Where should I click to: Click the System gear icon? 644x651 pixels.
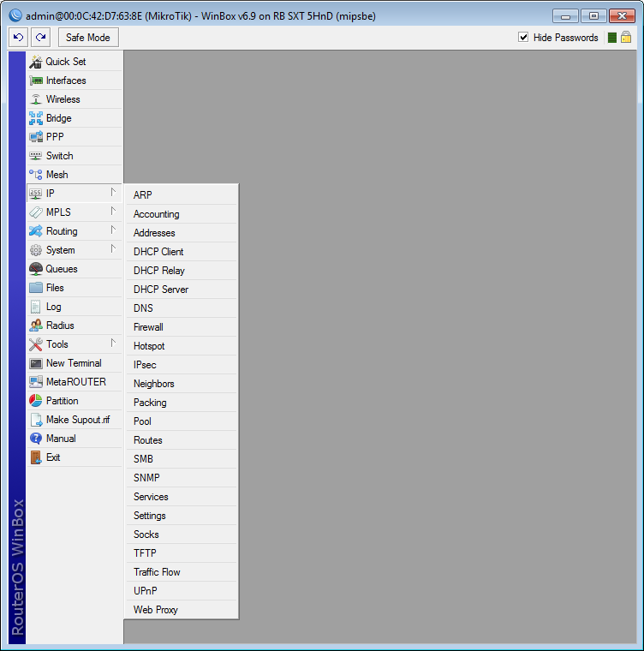click(36, 250)
